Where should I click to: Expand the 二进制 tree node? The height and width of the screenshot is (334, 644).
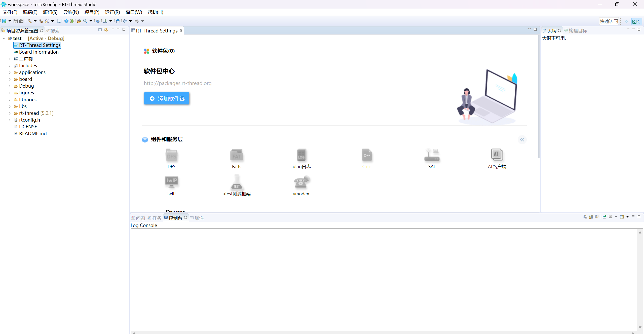coord(10,59)
